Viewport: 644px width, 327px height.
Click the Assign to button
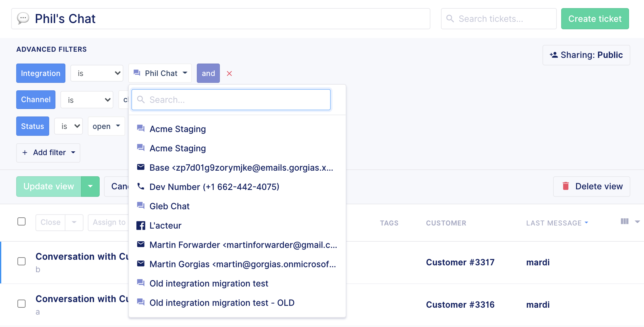point(109,222)
